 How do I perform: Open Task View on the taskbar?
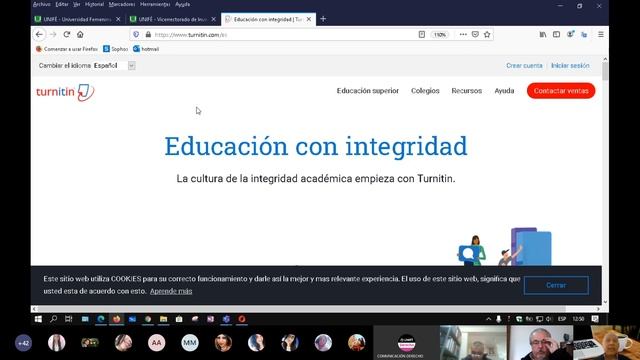pos(69,319)
